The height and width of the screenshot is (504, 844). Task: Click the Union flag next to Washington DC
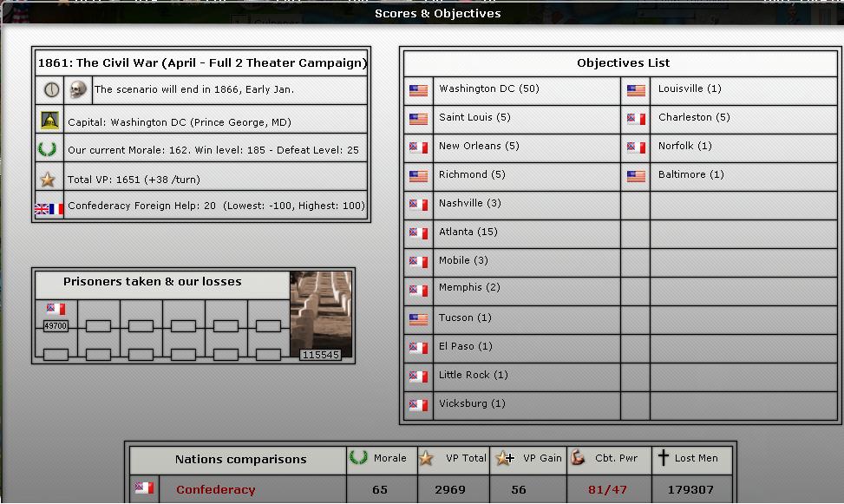click(x=418, y=89)
